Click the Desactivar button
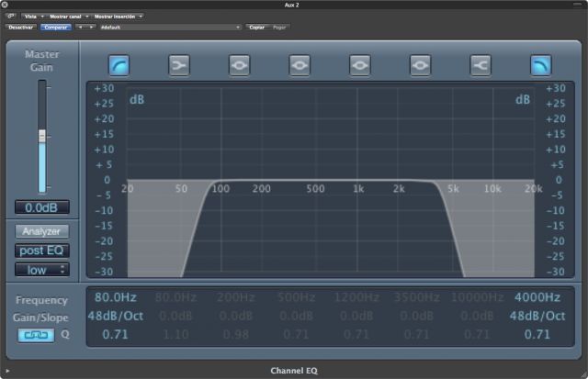Image resolution: width=588 pixels, height=379 pixels. click(20, 28)
